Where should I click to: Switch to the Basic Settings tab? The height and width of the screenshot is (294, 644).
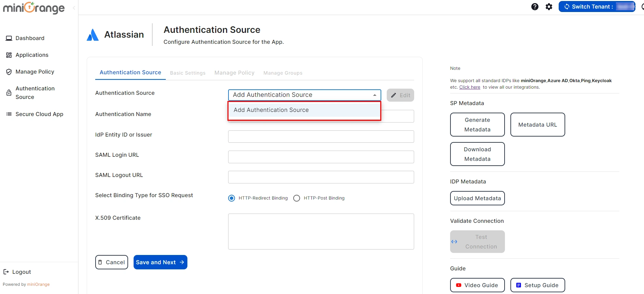[x=188, y=73]
